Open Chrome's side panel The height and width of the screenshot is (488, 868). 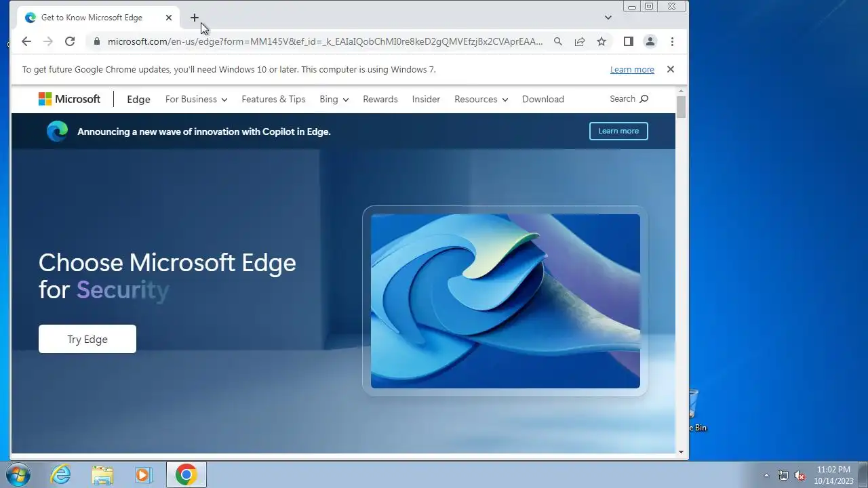(x=629, y=41)
